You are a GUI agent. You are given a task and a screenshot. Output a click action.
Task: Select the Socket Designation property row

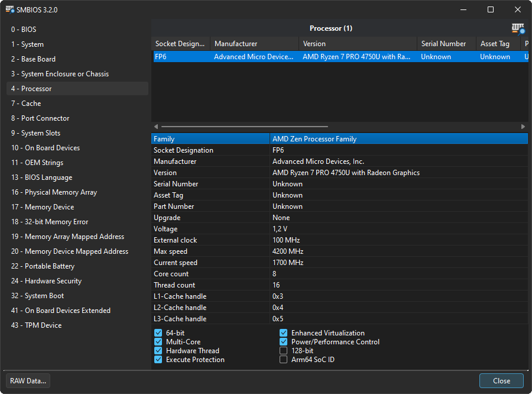point(340,150)
